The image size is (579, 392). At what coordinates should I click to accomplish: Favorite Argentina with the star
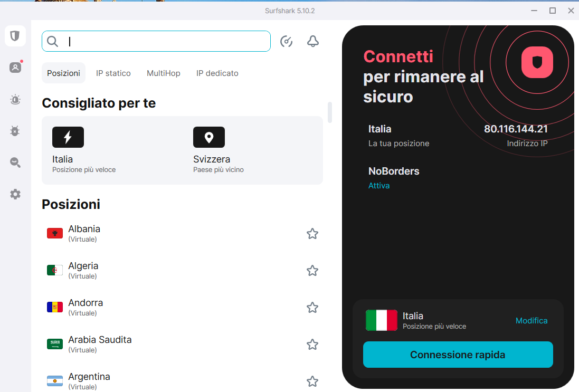click(312, 381)
